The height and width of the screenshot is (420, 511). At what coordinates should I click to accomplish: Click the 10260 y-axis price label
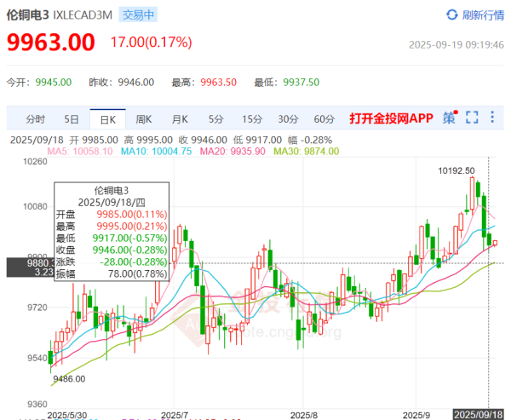35,161
